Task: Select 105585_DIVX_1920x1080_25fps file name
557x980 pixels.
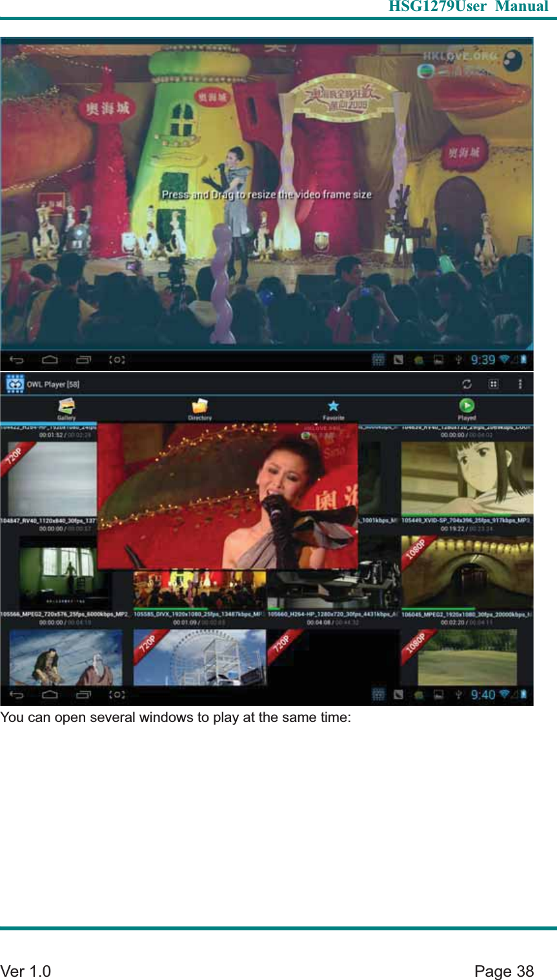Action: (198, 614)
